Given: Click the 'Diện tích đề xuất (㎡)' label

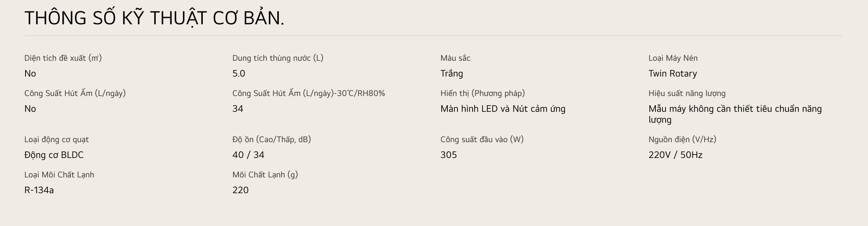Looking at the screenshot, I should point(63,58).
